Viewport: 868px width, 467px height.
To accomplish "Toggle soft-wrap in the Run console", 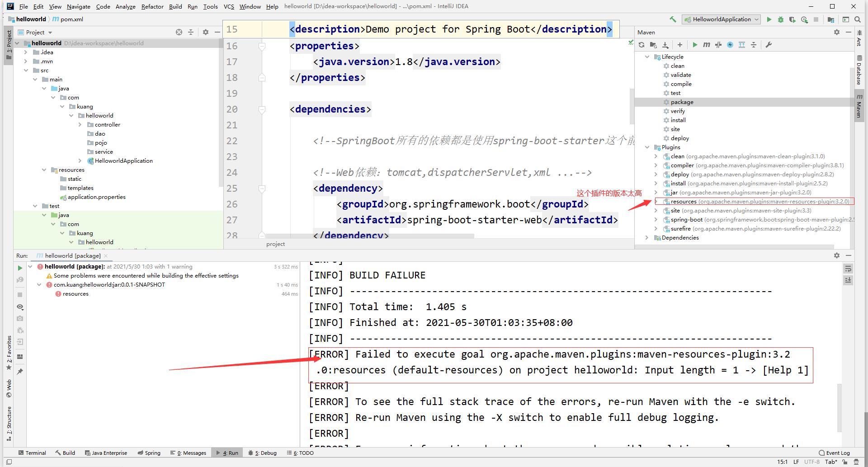I will (848, 269).
